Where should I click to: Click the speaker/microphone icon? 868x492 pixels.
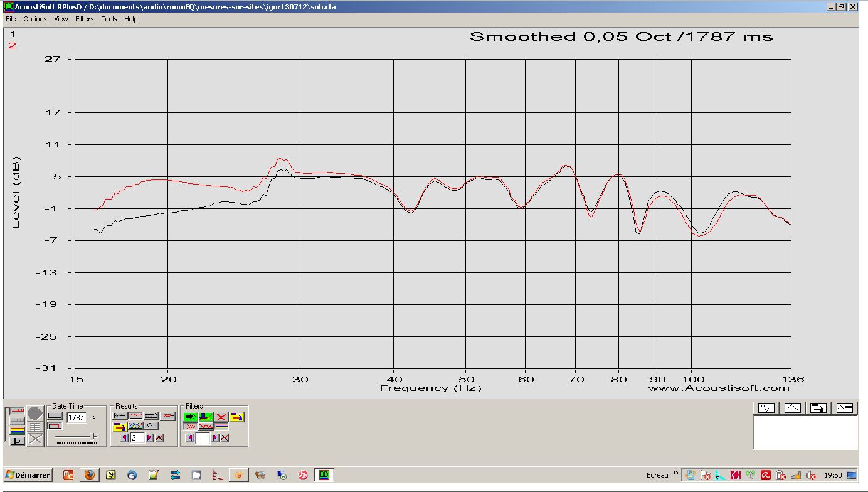point(17,441)
